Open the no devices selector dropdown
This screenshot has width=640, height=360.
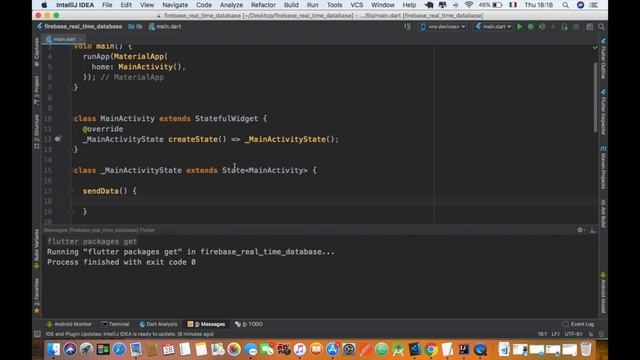click(443, 27)
